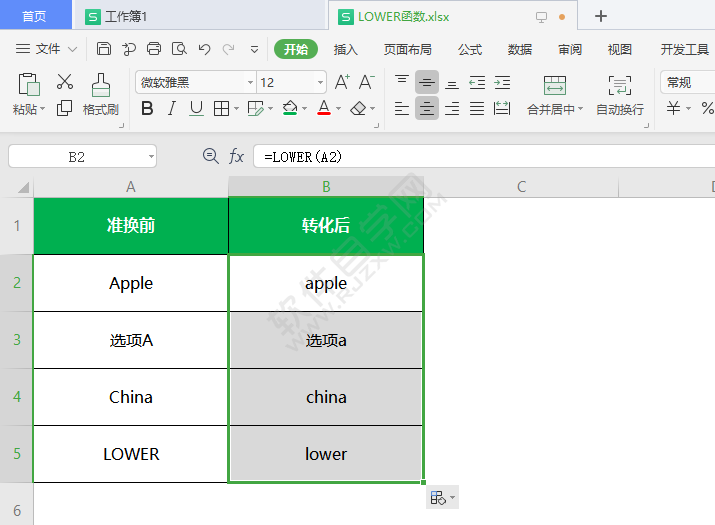Click the select-all corner button

tap(23, 187)
